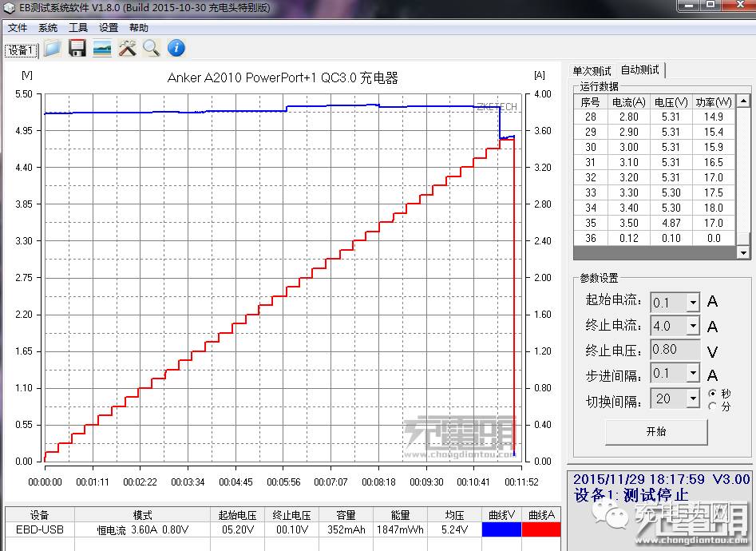The width and height of the screenshot is (756, 551).
Task: Click the data table scroll down arrow
Action: tap(743, 253)
